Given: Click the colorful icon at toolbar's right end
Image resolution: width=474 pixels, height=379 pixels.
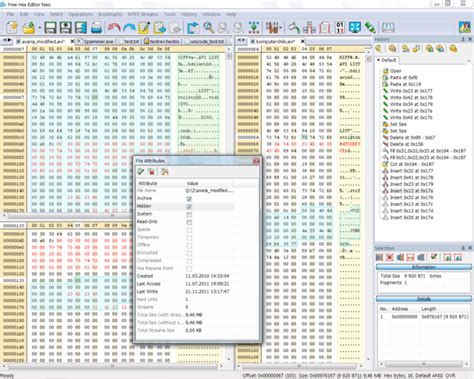Looking at the screenshot, I should 464,28.
